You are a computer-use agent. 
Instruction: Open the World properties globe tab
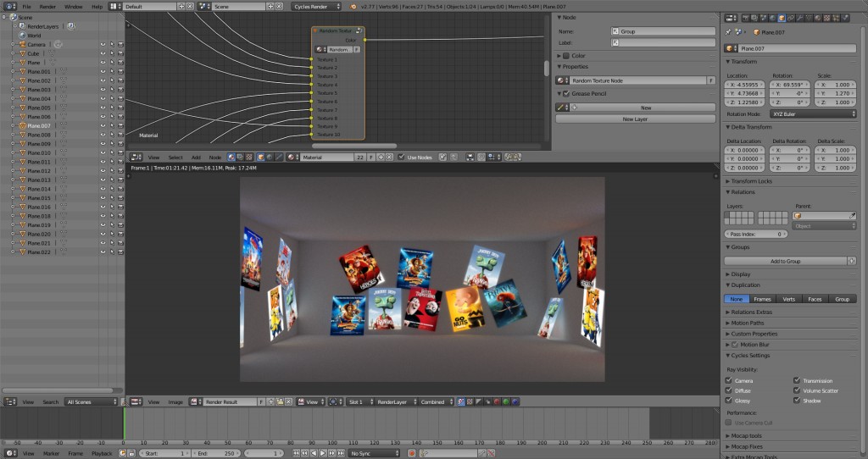tap(772, 19)
